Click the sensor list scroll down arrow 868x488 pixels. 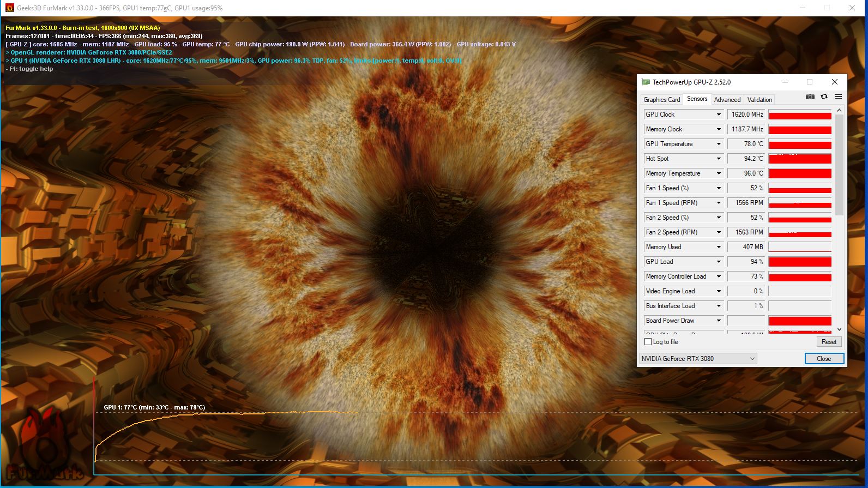pos(839,329)
